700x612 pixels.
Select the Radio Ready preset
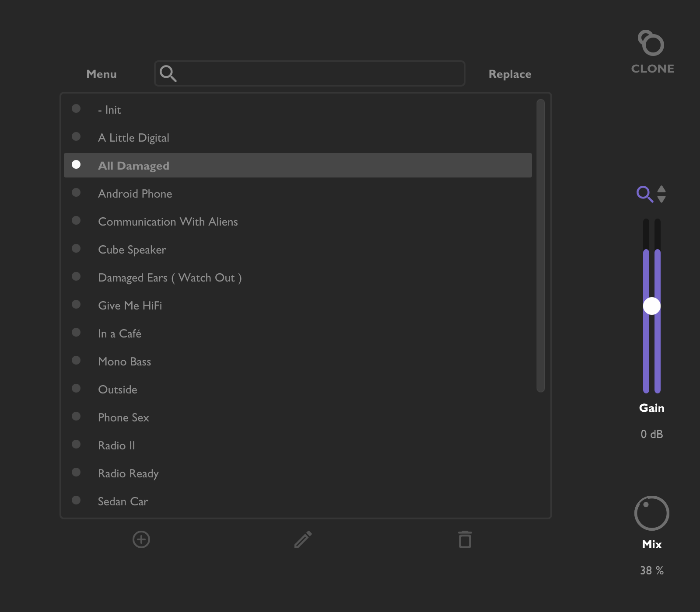[128, 473]
